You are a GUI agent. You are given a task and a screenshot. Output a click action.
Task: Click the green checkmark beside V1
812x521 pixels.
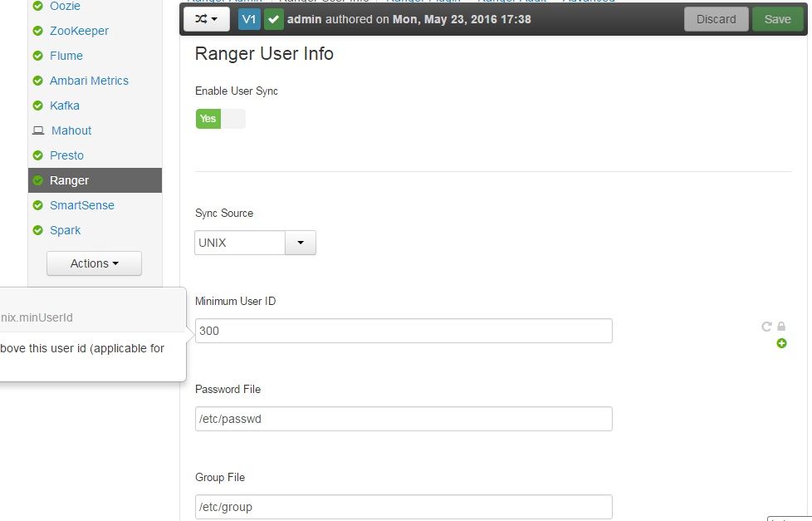(x=273, y=20)
